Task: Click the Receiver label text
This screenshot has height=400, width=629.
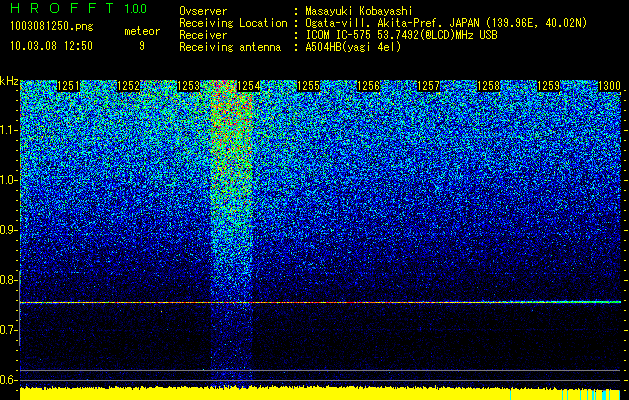Action: tap(203, 35)
